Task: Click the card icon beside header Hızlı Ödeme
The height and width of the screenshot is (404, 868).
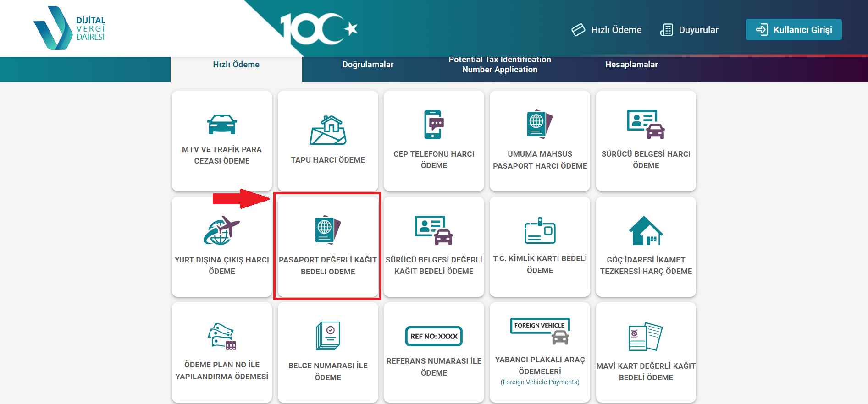Action: tap(578, 30)
